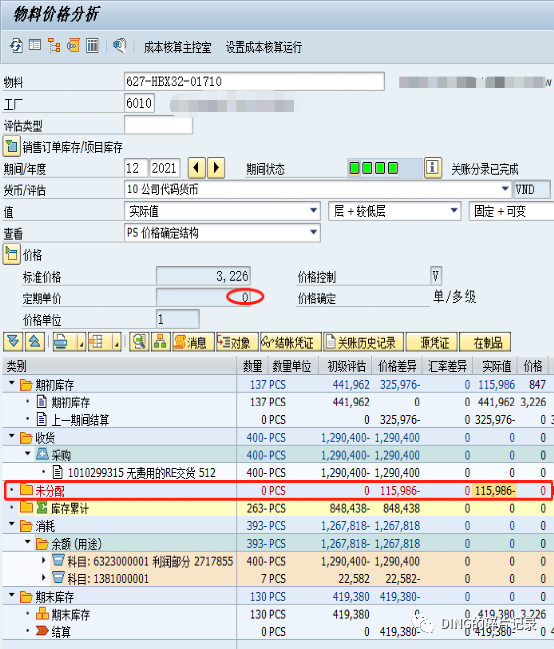The height and width of the screenshot is (649, 554).
Task: Click the column layout icon in top toolbar
Action: [x=92, y=45]
